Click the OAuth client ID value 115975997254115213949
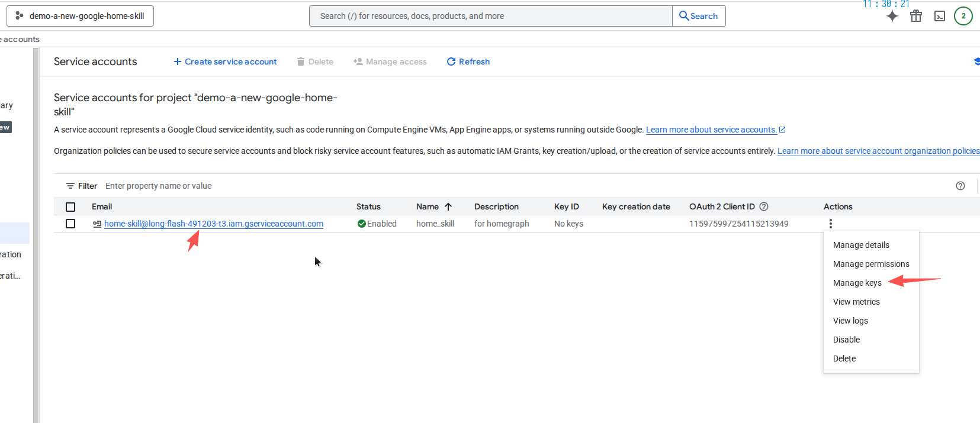 pyautogui.click(x=739, y=224)
